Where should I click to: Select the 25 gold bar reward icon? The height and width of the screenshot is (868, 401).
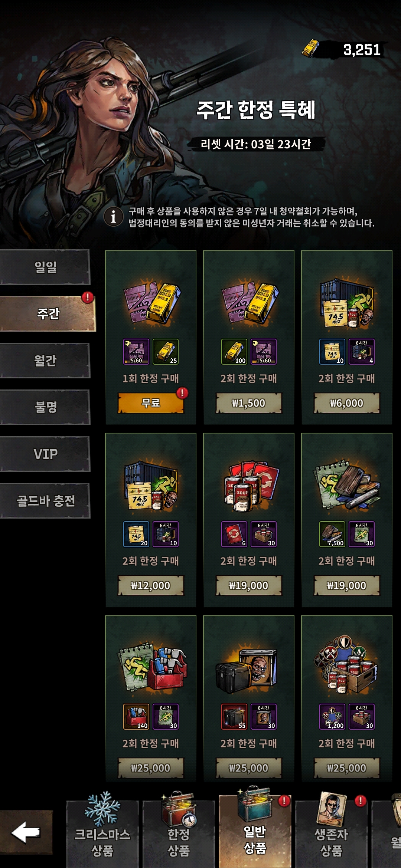click(x=166, y=352)
